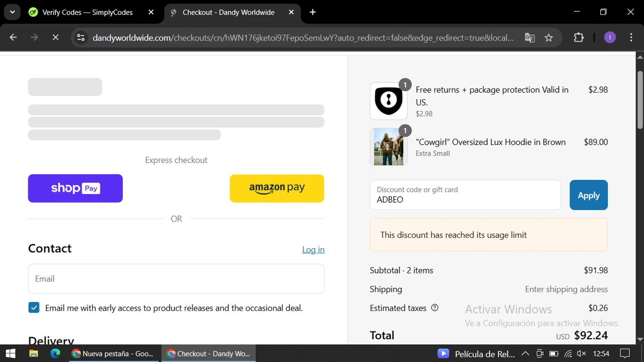Switch to Checkout - Dandy Wo... taskbar window

click(x=209, y=353)
